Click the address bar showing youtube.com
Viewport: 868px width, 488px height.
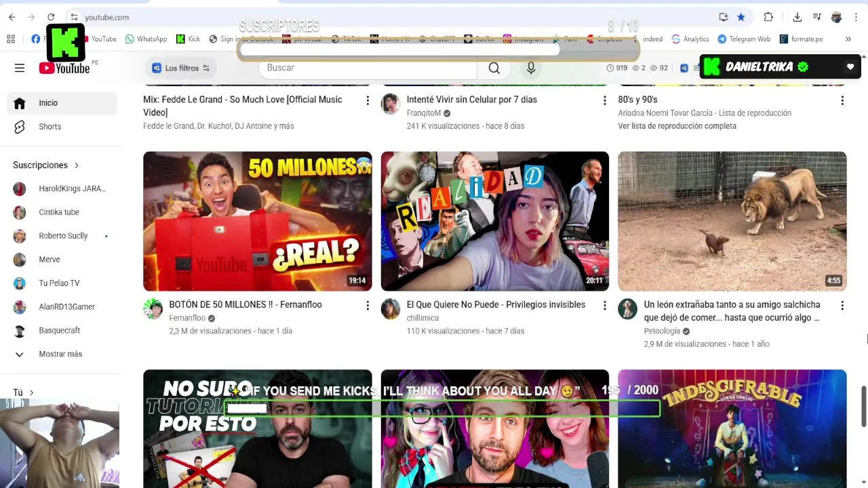[393, 17]
